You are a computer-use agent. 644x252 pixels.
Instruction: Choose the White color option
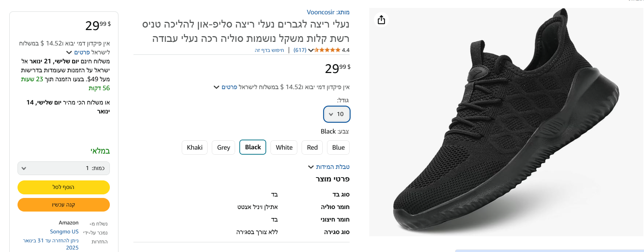coord(284,147)
